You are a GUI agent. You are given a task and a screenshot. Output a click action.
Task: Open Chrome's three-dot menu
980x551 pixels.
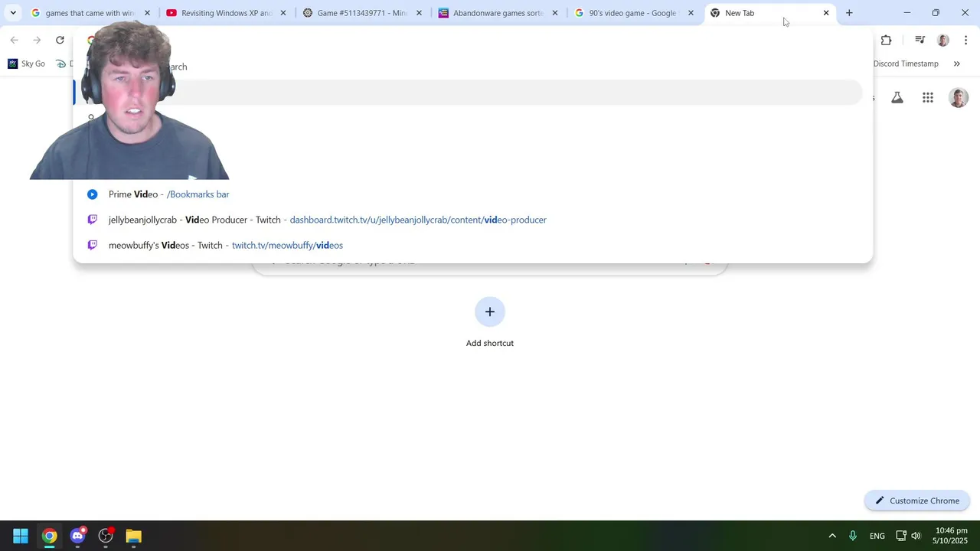[965, 40]
